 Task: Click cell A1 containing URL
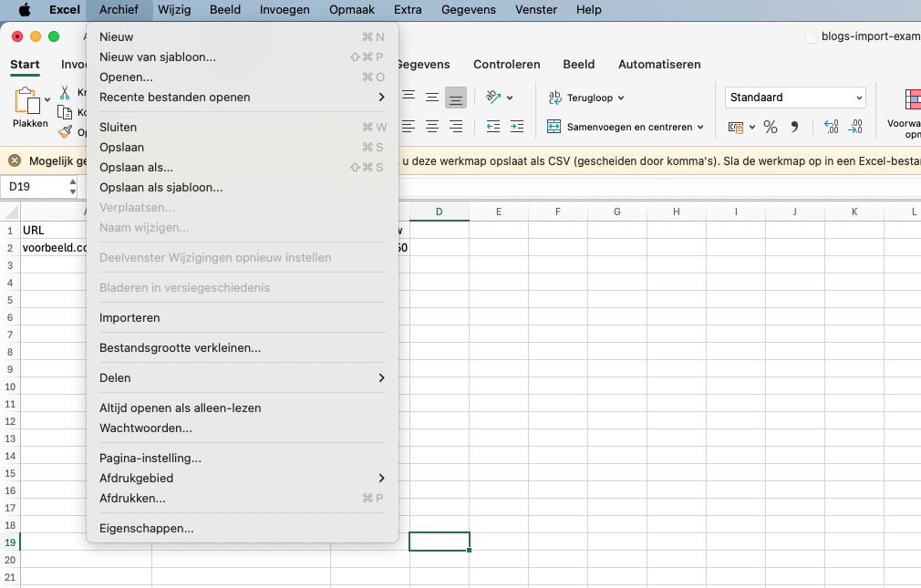[x=54, y=231]
